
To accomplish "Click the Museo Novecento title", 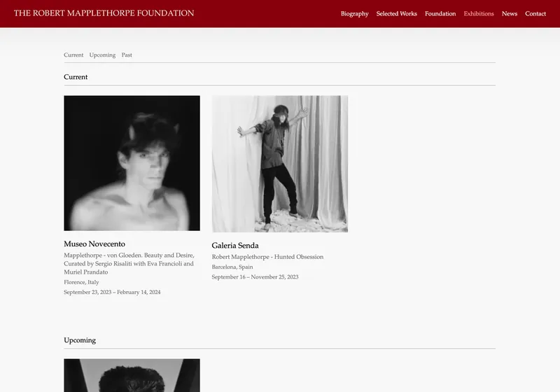I will click(x=94, y=244).
